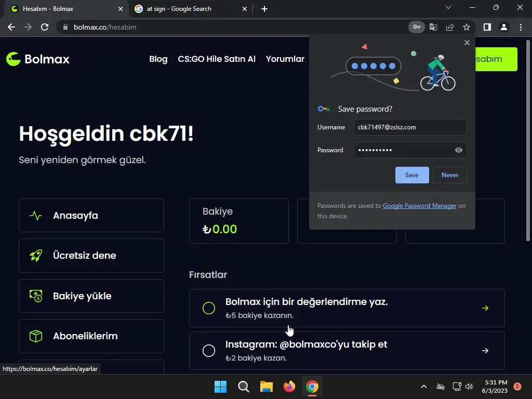
Task: Open the Chrome three-dot menu
Action: (521, 27)
